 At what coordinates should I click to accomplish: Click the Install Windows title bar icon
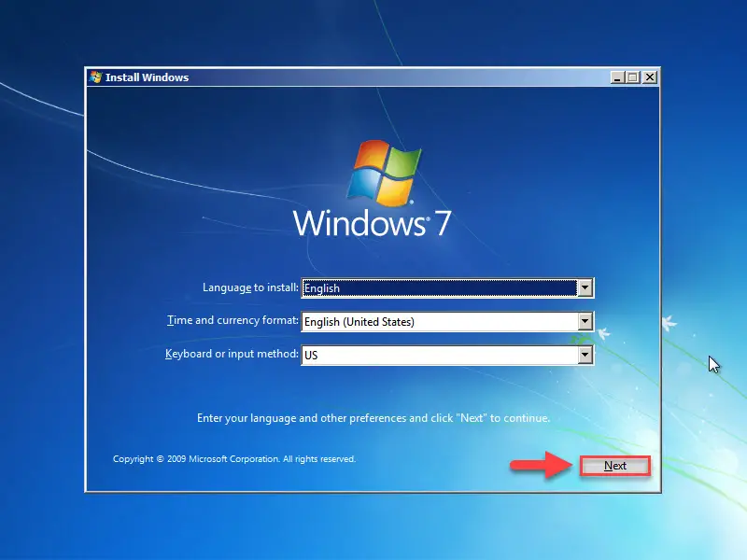93,77
